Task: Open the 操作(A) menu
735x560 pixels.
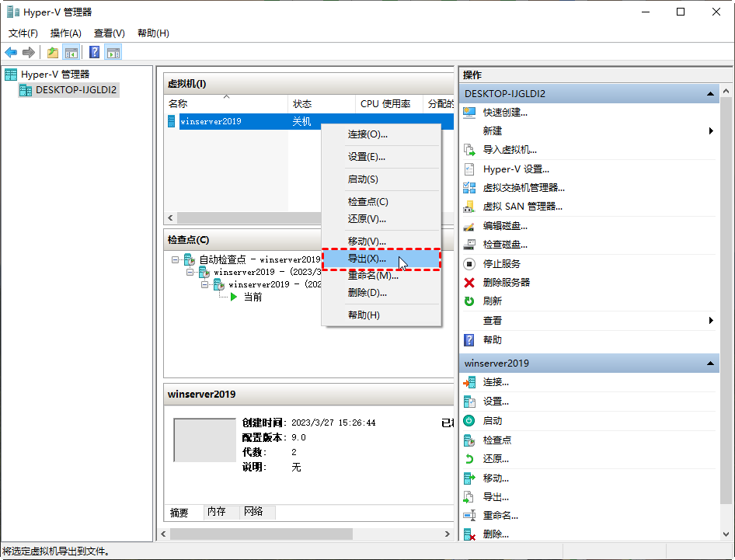Action: [x=66, y=33]
